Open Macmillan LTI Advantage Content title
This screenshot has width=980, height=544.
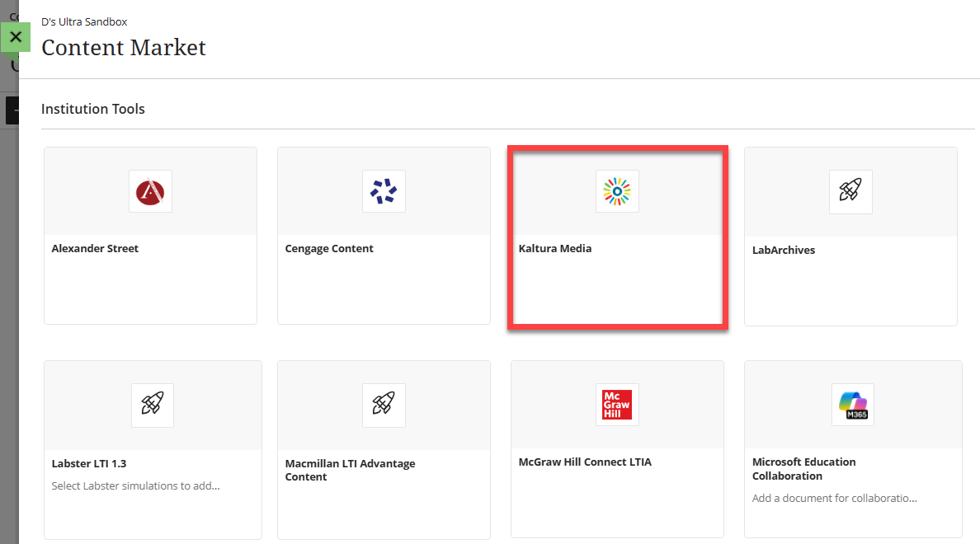(x=350, y=471)
